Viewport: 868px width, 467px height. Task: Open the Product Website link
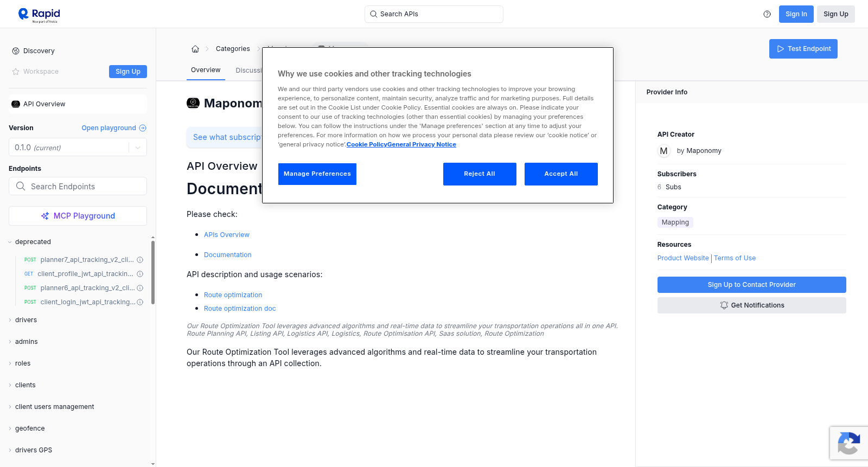(683, 258)
